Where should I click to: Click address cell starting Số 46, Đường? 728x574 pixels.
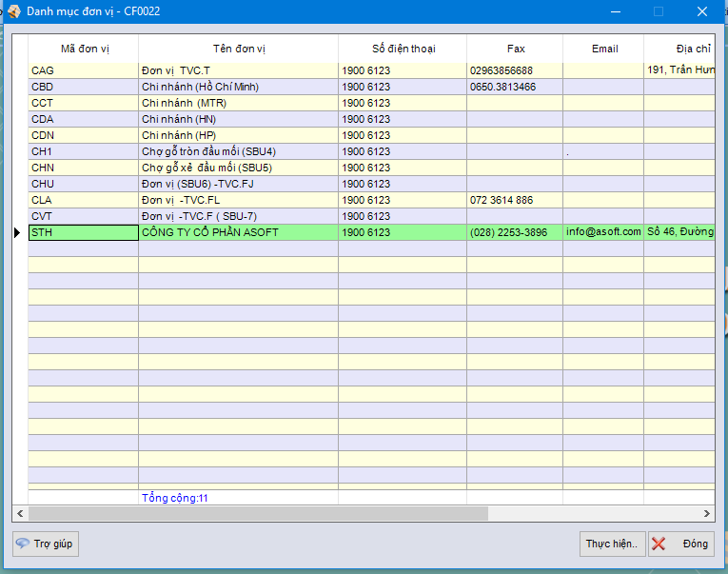pos(679,232)
